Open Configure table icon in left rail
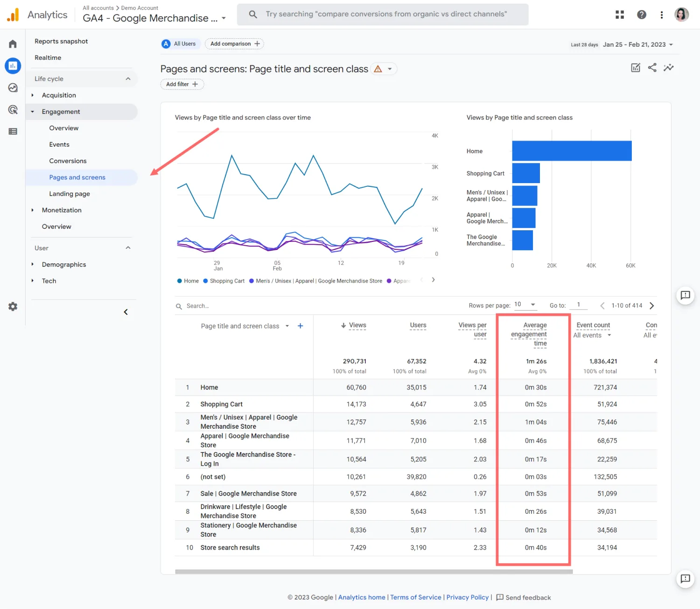The image size is (700, 609). (x=13, y=132)
